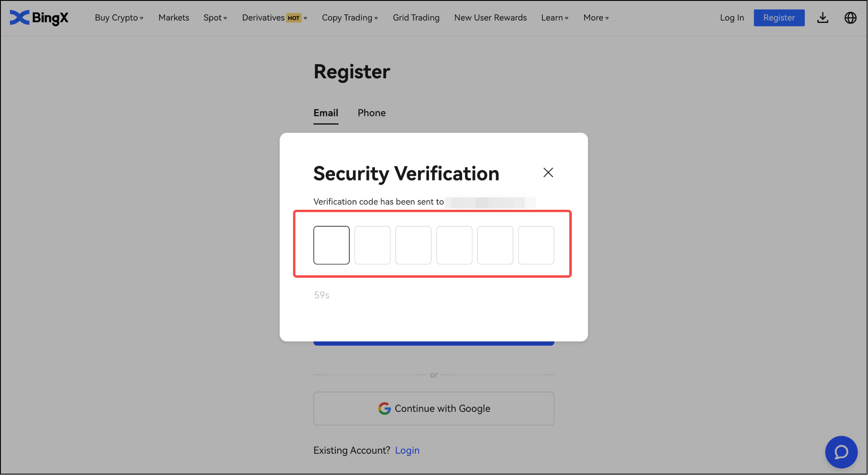Click the Register button
This screenshot has width=868, height=475.
tap(779, 18)
